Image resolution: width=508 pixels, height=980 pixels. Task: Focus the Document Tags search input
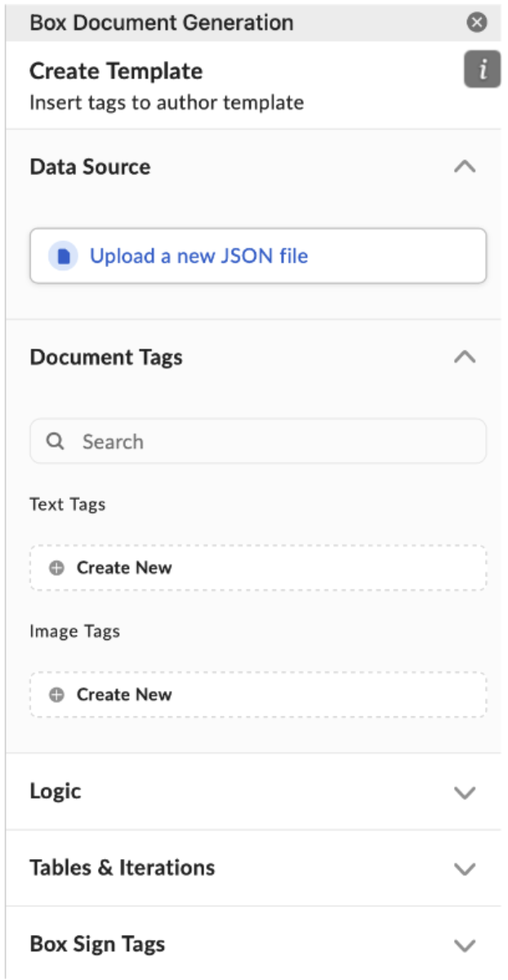point(270,442)
